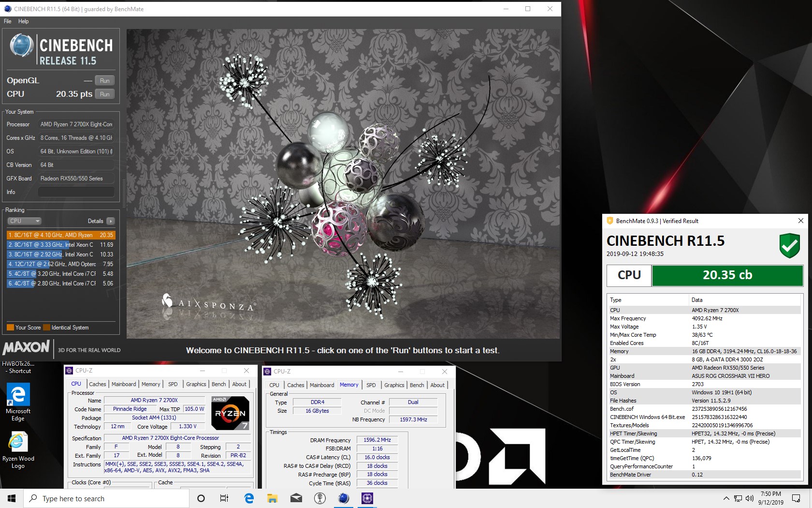Click the CPU label box in BenchMate

coord(629,275)
